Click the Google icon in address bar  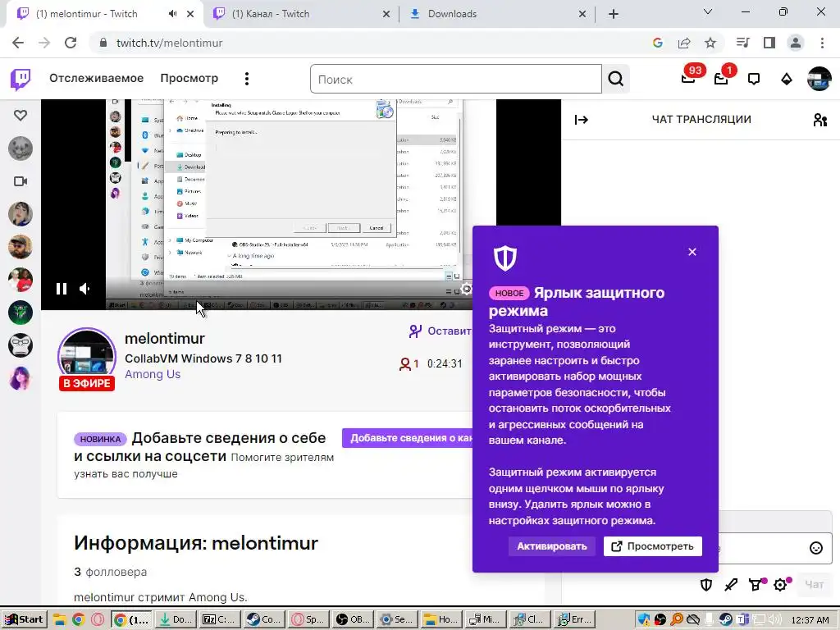pos(658,43)
